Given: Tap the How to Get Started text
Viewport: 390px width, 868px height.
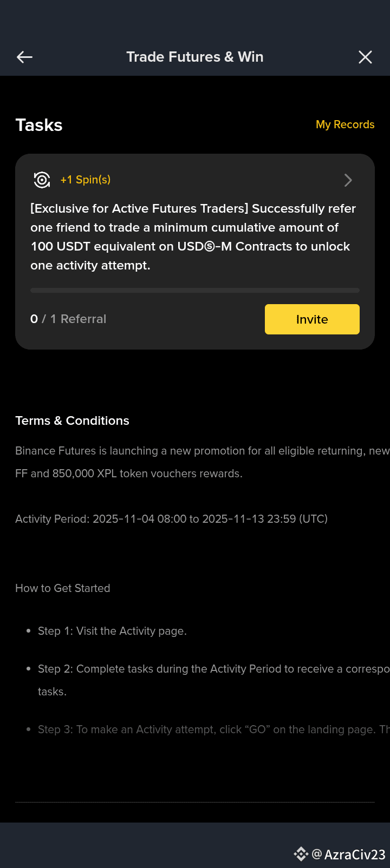Looking at the screenshot, I should (63, 588).
